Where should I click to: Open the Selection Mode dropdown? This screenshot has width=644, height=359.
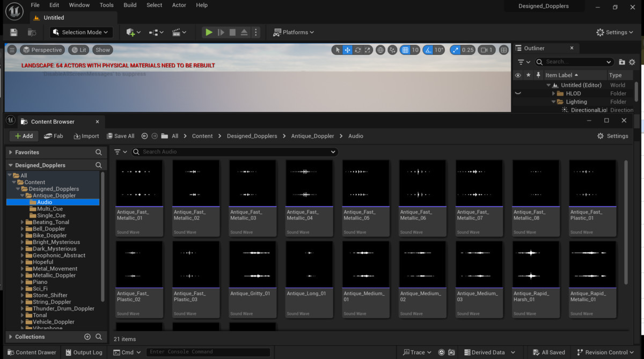tap(81, 32)
